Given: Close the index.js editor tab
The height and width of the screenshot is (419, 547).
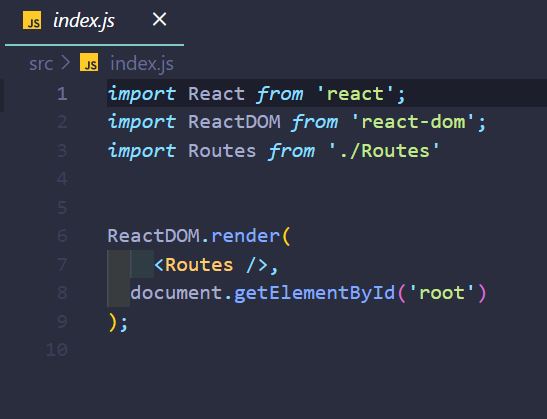Looking at the screenshot, I should tap(159, 19).
